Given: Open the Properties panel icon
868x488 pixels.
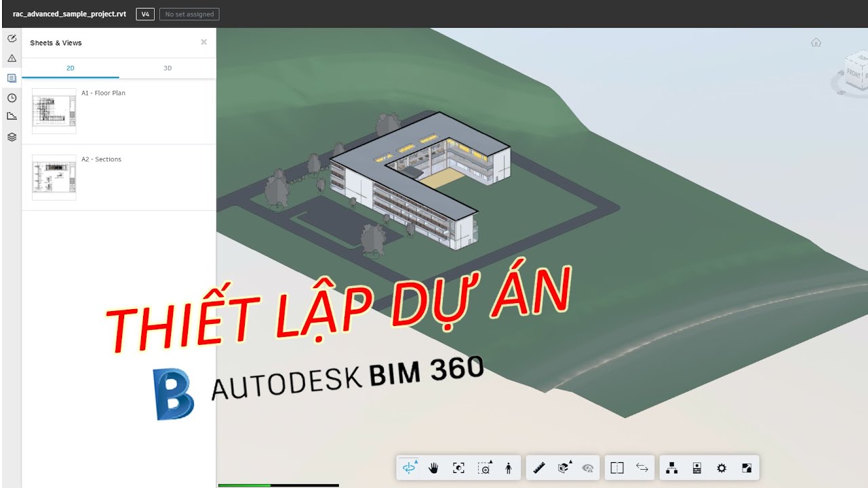Looking at the screenshot, I should tap(696, 468).
